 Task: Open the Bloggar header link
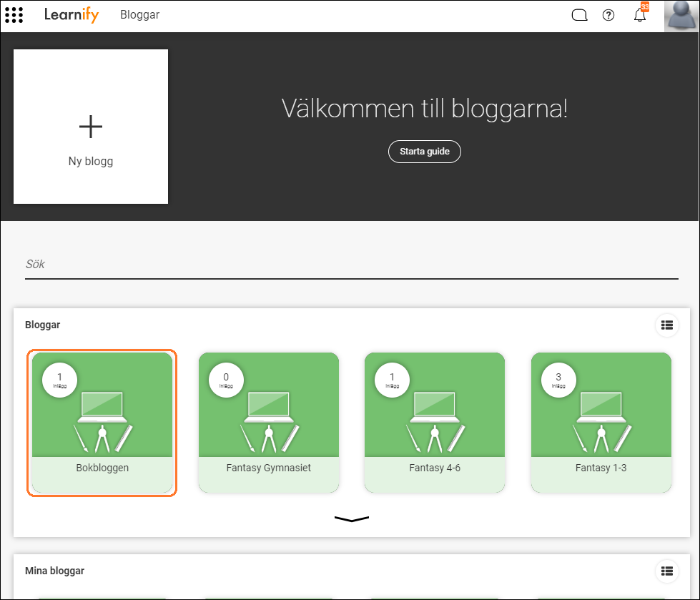pos(139,15)
